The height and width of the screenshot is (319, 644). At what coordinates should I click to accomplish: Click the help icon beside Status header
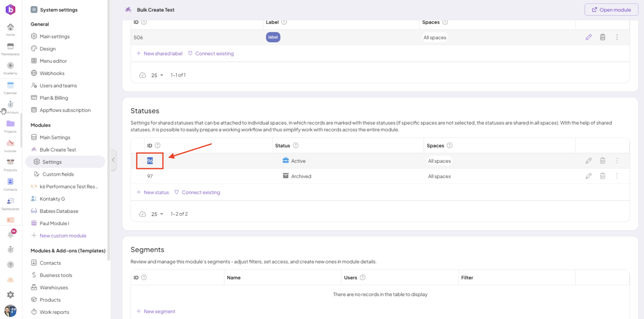(x=296, y=146)
